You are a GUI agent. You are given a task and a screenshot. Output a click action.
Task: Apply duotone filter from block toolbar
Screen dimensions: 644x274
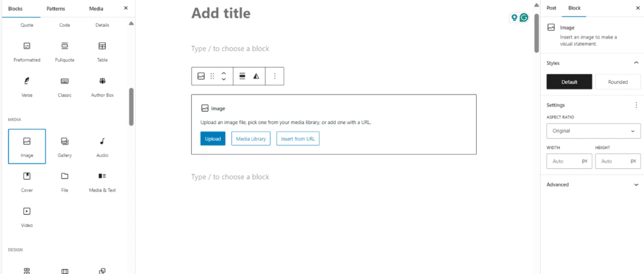click(x=257, y=76)
